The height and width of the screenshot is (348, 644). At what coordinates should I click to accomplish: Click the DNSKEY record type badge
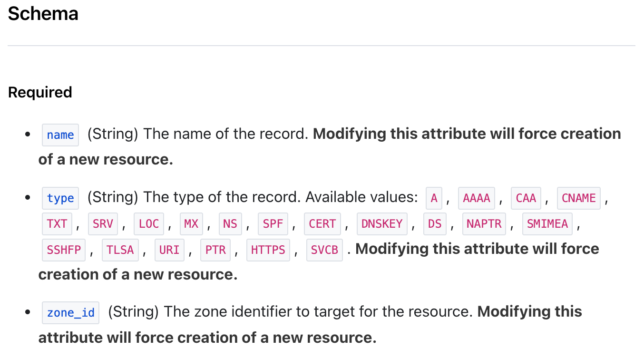(x=382, y=224)
